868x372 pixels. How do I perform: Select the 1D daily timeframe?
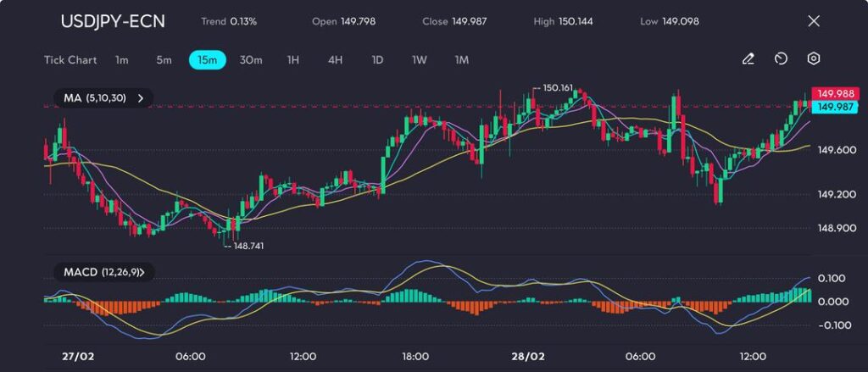[x=377, y=60]
